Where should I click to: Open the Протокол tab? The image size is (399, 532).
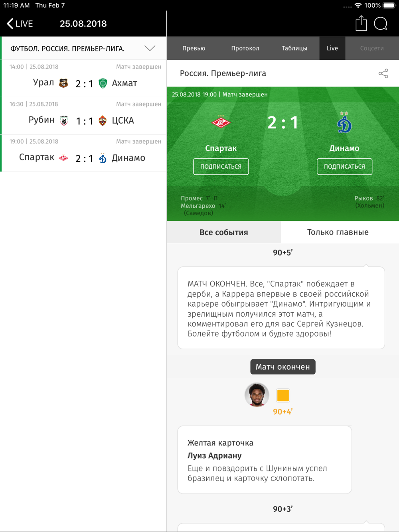click(x=245, y=48)
